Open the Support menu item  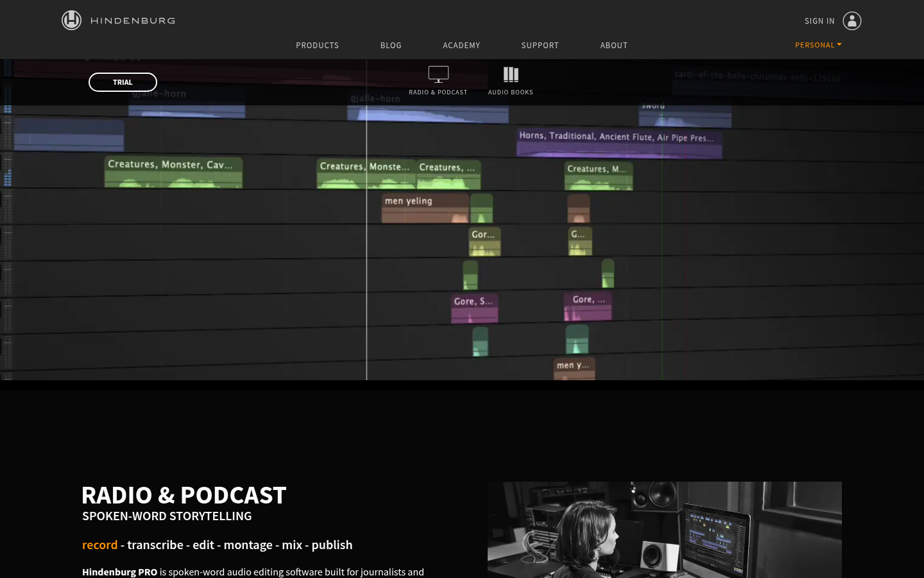point(540,45)
